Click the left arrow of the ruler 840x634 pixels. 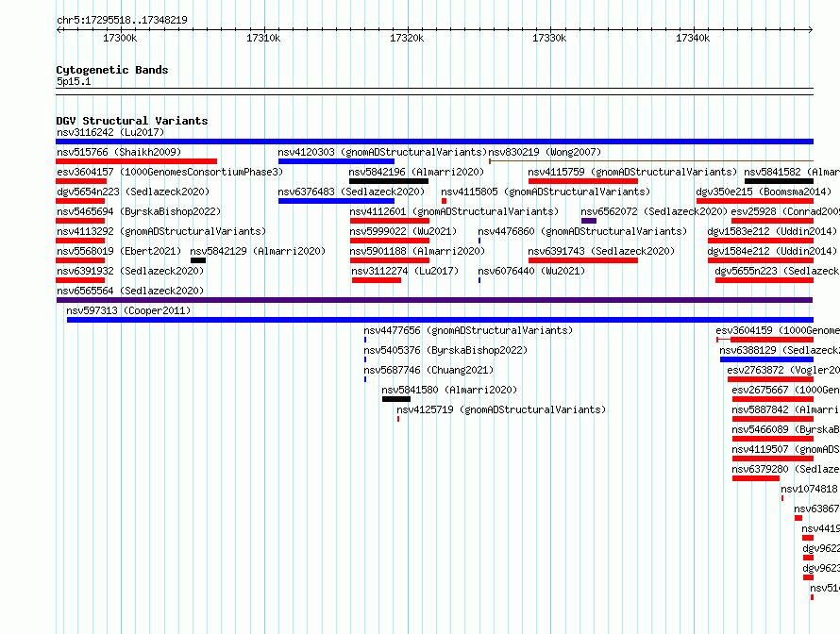point(59,30)
